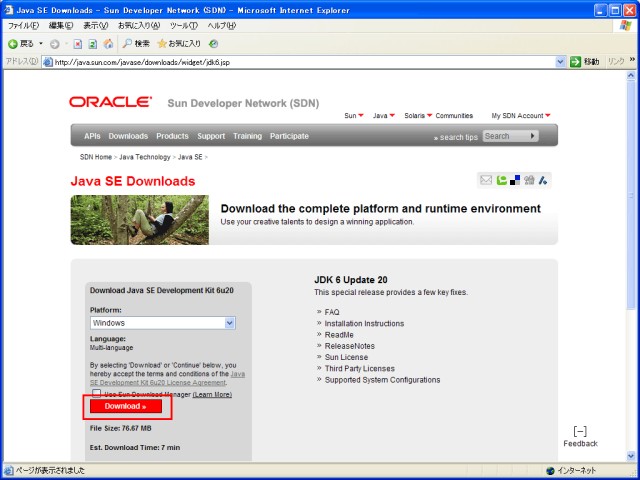The height and width of the screenshot is (480, 640).
Task: Open the FAQ link
Action: pos(332,312)
